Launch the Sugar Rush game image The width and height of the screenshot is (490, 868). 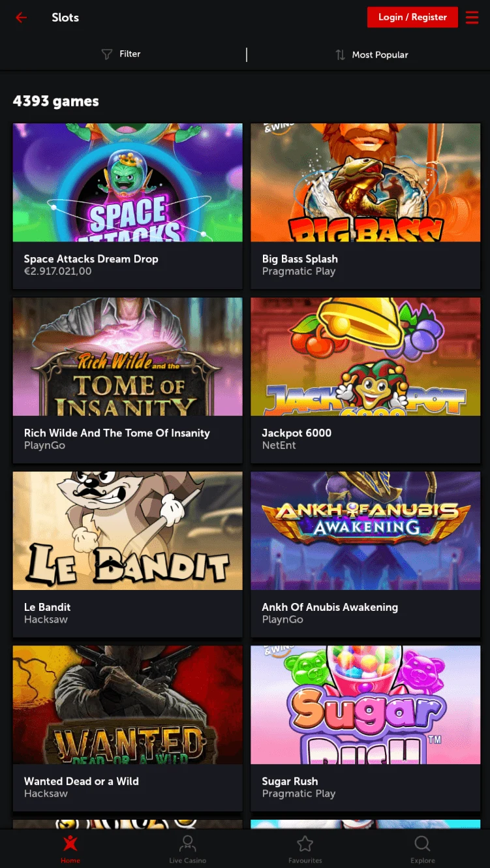pos(366,705)
